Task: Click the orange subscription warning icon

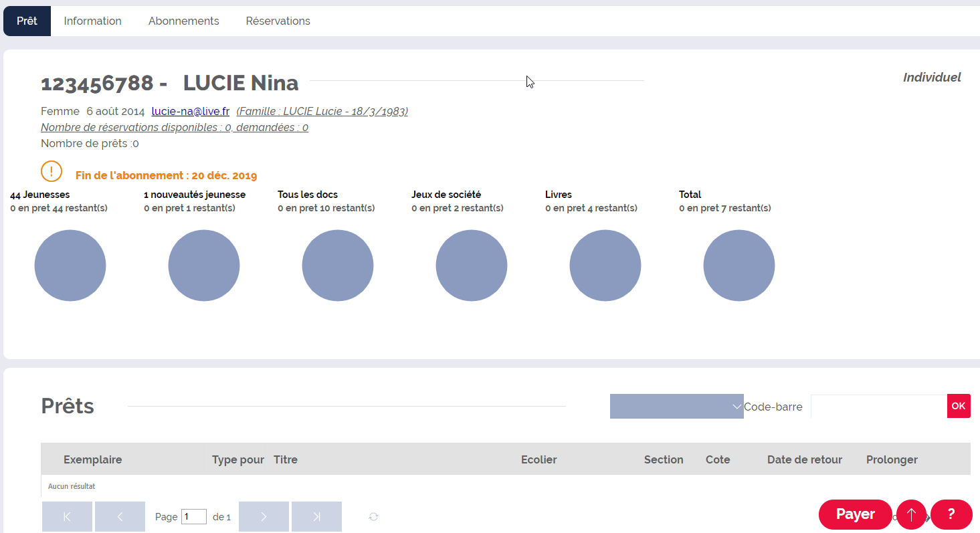Action: (52, 171)
